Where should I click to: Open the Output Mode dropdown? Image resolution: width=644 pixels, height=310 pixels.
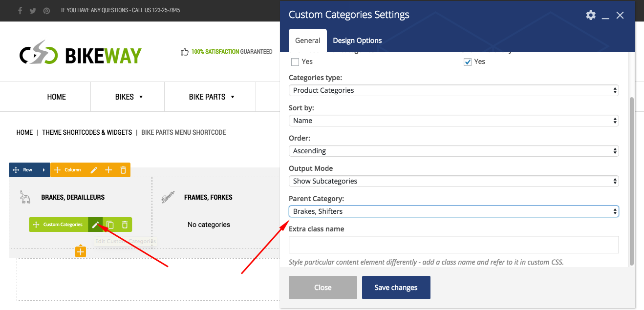click(454, 181)
